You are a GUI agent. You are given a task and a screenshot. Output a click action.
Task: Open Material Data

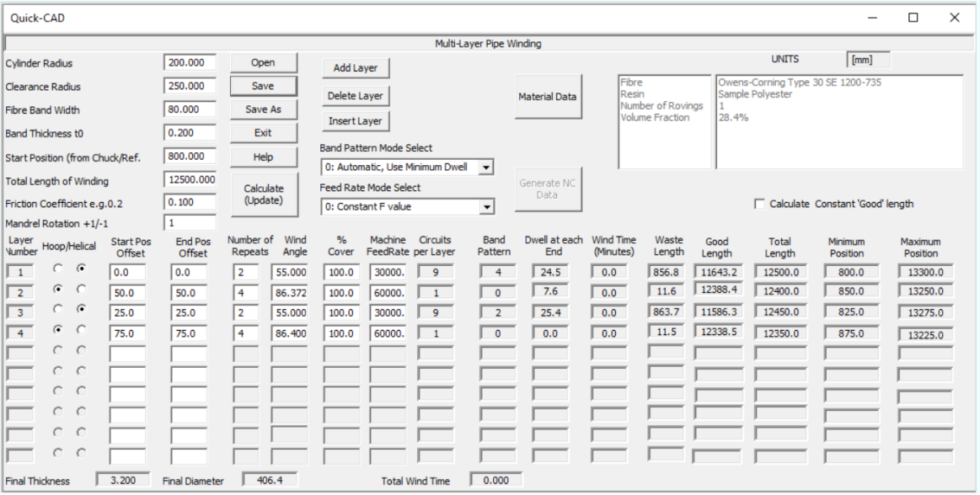pyautogui.click(x=548, y=97)
